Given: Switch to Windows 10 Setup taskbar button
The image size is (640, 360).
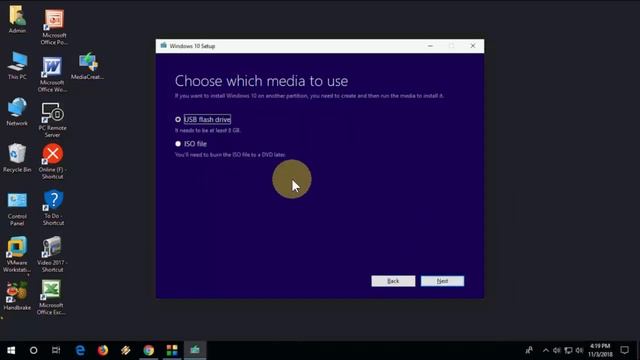Looking at the screenshot, I should point(195,350).
